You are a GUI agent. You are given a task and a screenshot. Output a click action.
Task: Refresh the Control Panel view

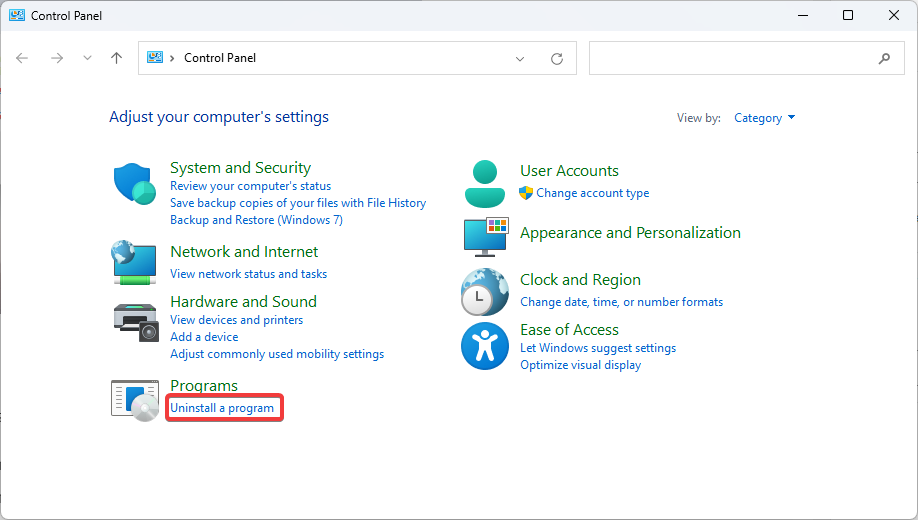[557, 59]
